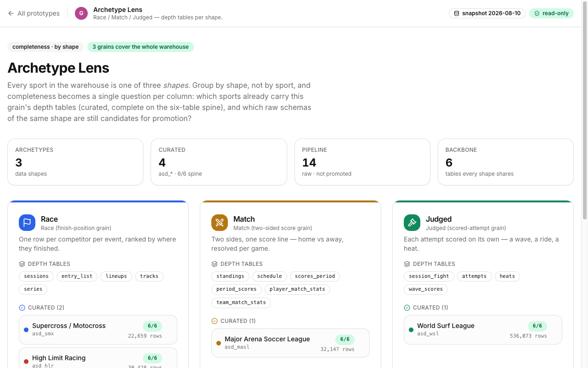Image resolution: width=588 pixels, height=368 pixels.
Task: Click the 6/6 badge on High Limit Racing
Action: 153,358
